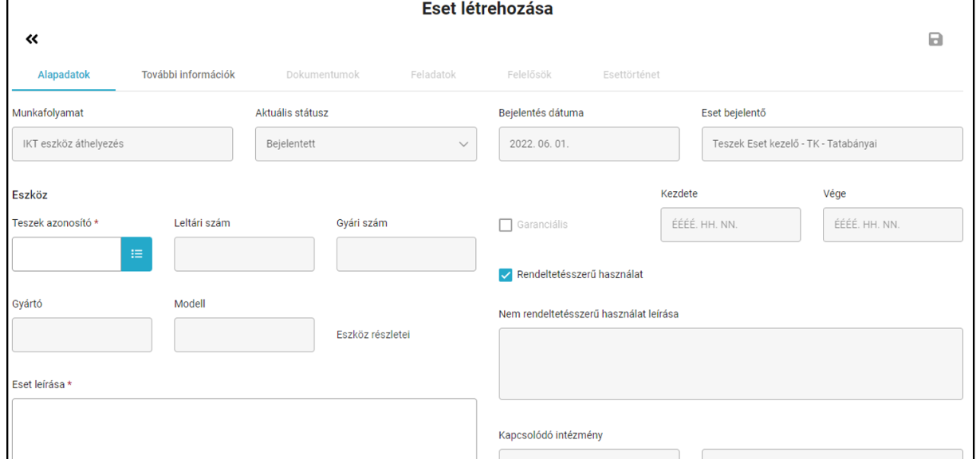Click the Eszköz részletei link

[x=373, y=335]
